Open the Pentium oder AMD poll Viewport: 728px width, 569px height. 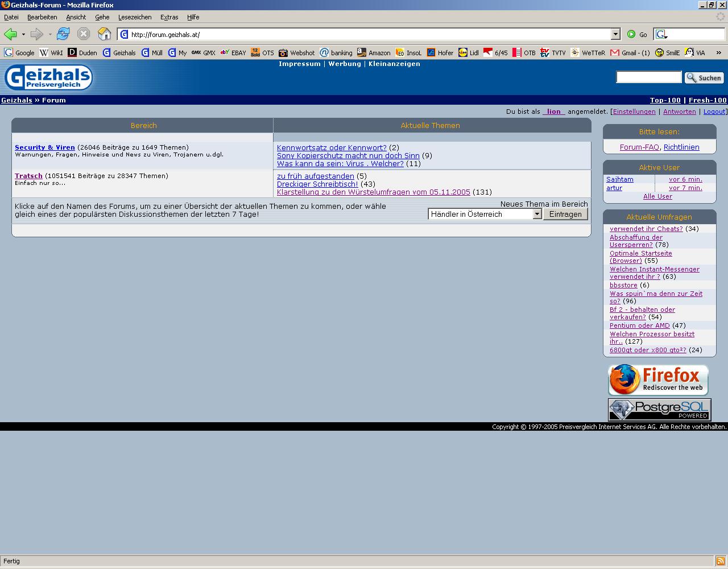(x=640, y=325)
